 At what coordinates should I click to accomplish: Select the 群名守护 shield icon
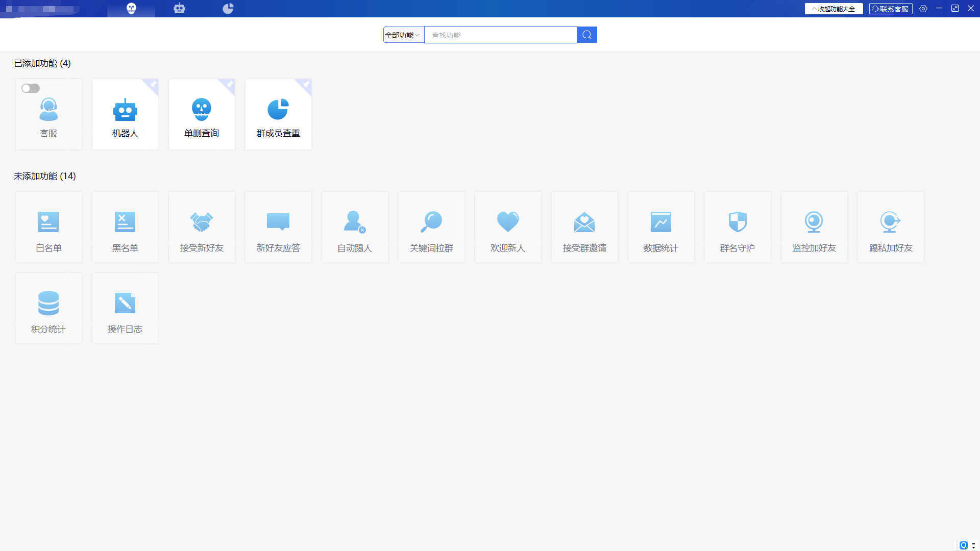coord(738,222)
